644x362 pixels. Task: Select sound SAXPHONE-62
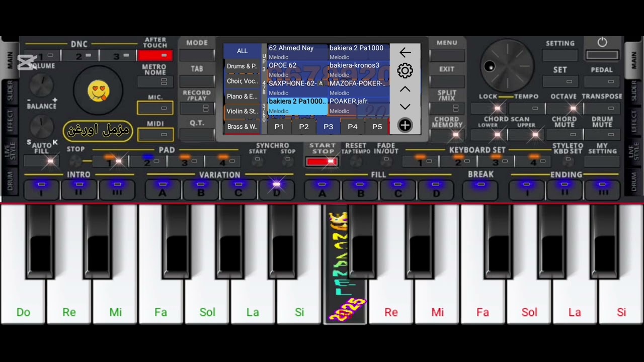(x=297, y=87)
